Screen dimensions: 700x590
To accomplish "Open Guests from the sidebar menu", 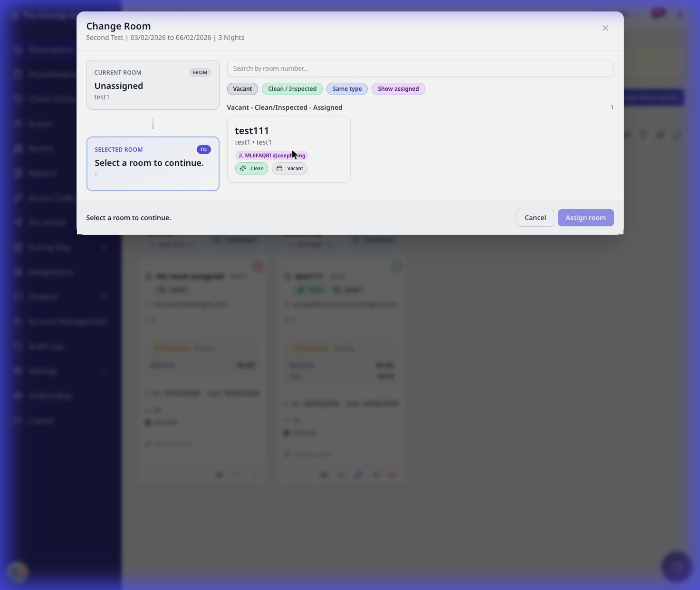I will (41, 124).
